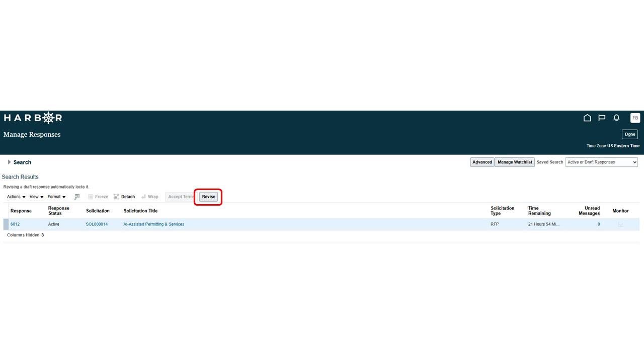Screen dimensions: 644x362
Task: Open the Home icon in header
Action: (587, 118)
